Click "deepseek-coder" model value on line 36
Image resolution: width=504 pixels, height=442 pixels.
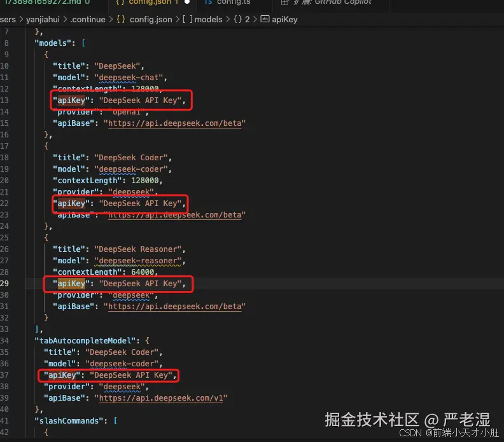tap(122, 364)
